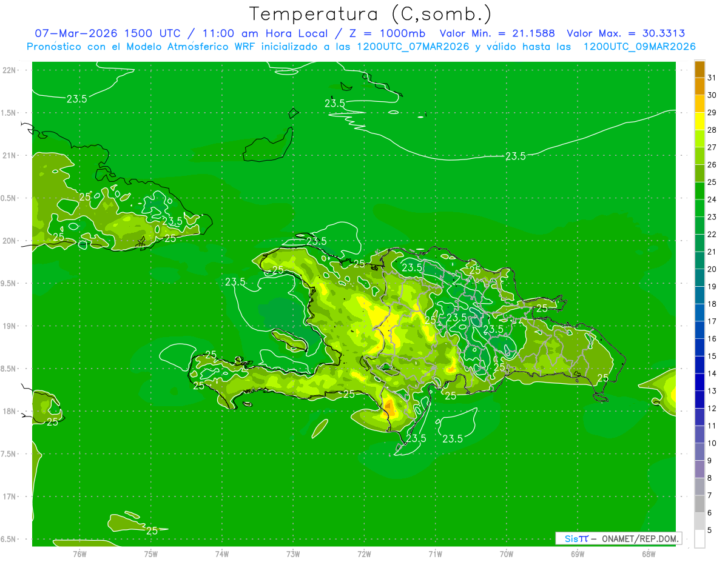Click the 'SisTT – ONAMET/REP.DOM.' credit box
Image resolution: width=728 pixels, height=562 pixels.
pos(618,538)
